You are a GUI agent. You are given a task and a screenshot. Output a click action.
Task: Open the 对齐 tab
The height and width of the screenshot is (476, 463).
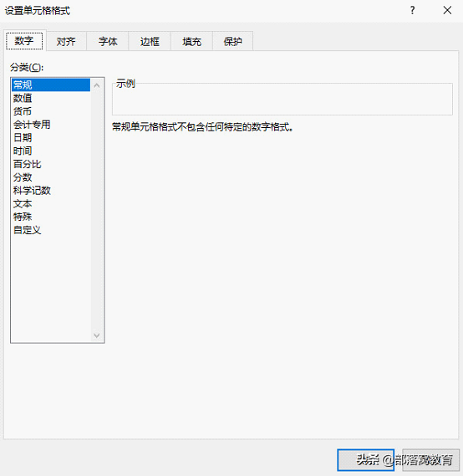point(66,41)
